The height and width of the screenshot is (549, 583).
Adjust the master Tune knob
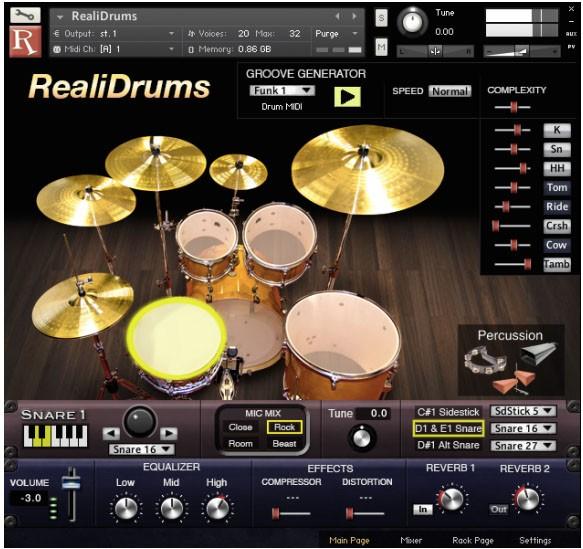click(x=412, y=21)
